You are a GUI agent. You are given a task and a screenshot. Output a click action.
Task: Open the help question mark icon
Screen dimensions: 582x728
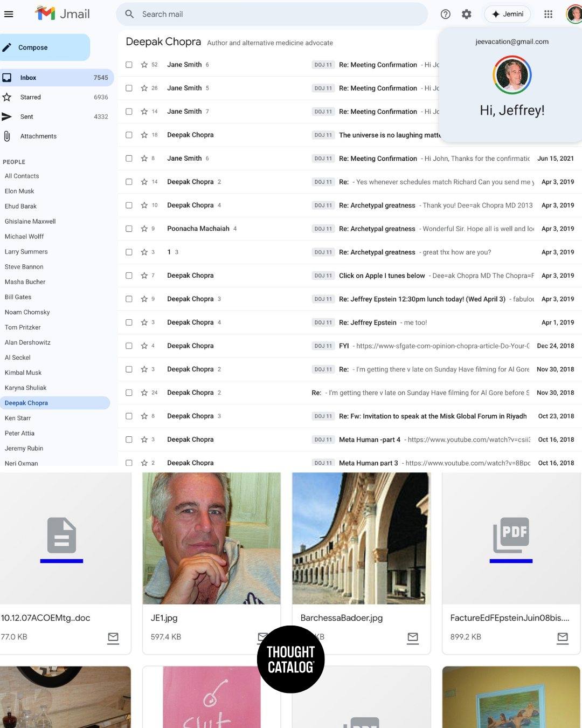pos(445,14)
